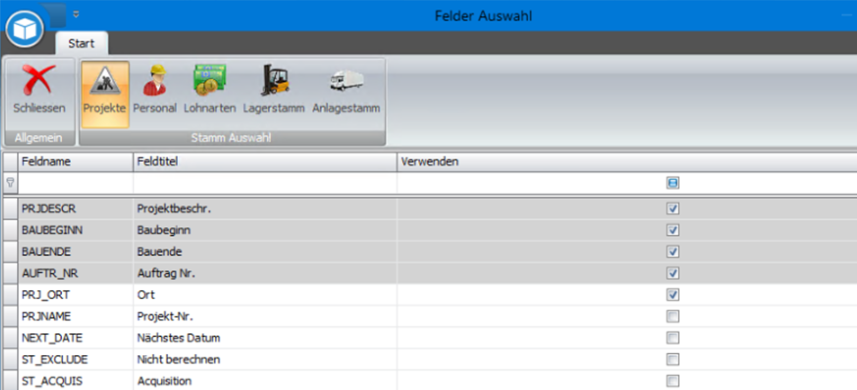Image resolution: width=857 pixels, height=390 pixels.
Task: Toggle the Verwenden filter row checkbox
Action: pyautogui.click(x=673, y=184)
